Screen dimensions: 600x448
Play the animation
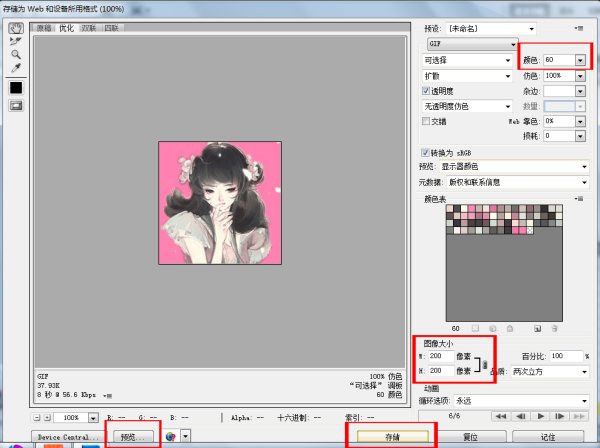pos(540,416)
